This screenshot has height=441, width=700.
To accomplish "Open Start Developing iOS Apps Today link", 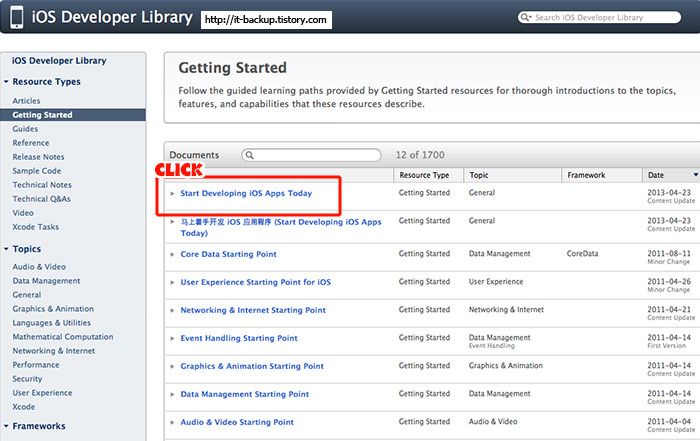I will pyautogui.click(x=246, y=193).
